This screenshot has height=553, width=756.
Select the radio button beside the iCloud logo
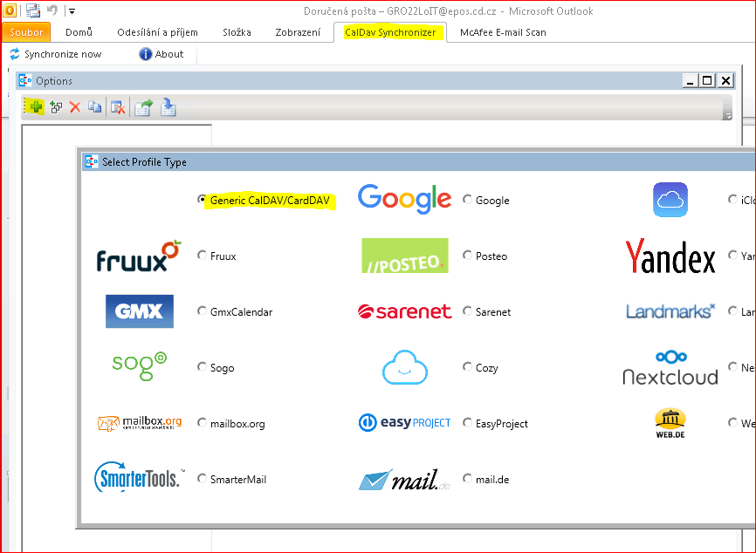tap(732, 200)
